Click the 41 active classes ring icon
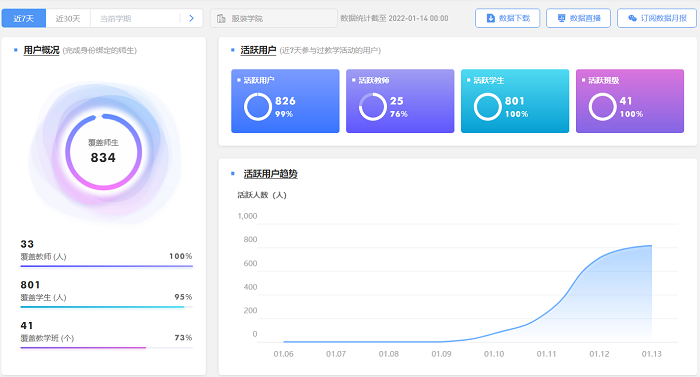The height and width of the screenshot is (377, 700). pyautogui.click(x=602, y=107)
